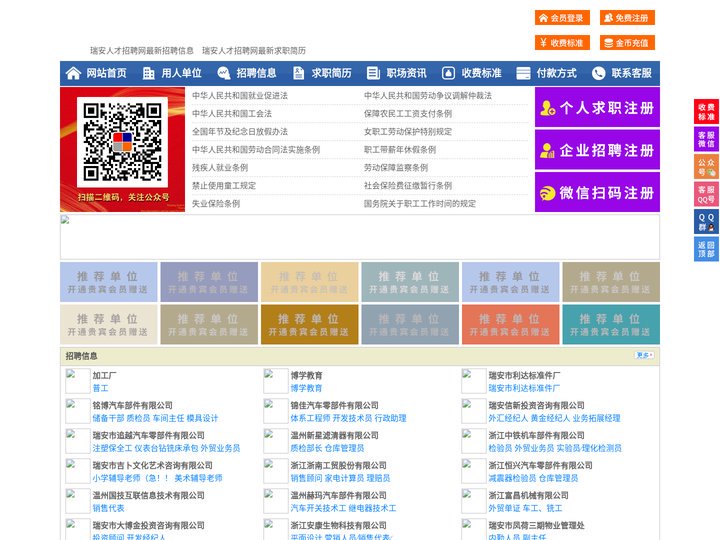720x540 pixels.
Task: Click the 个人求职注册 purple button
Action: (x=597, y=107)
